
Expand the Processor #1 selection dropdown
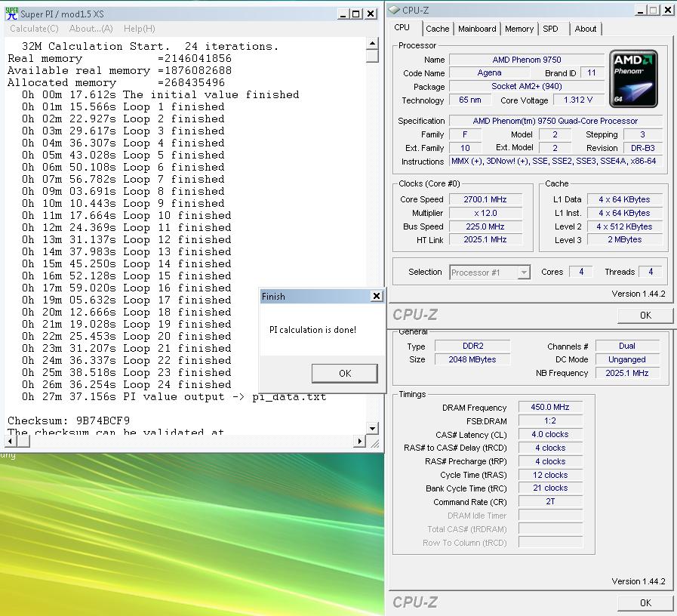click(x=524, y=273)
